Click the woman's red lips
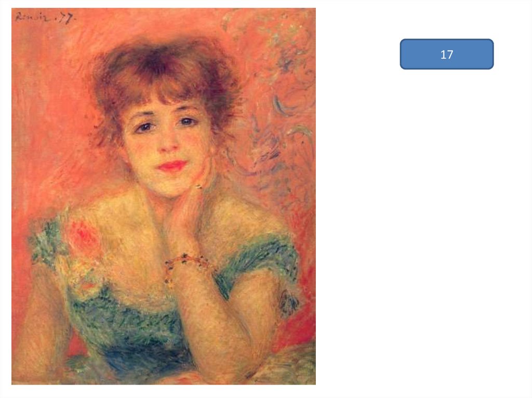Viewport: 532px width, 398px height. (172, 166)
